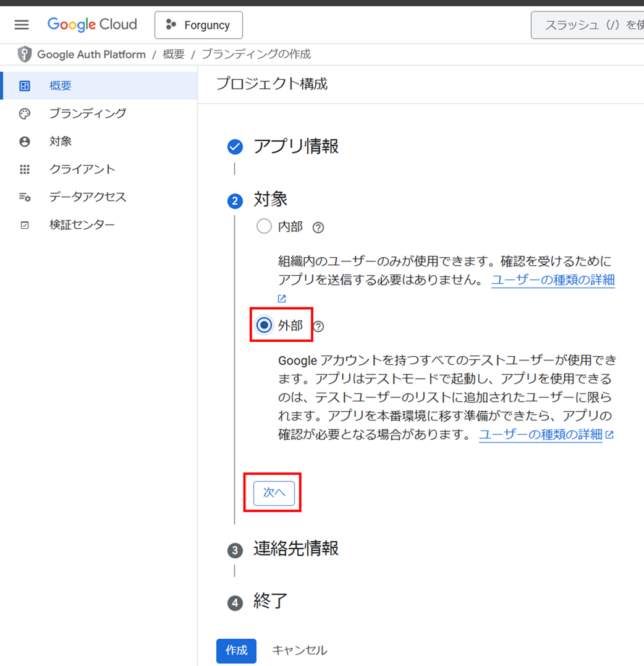This screenshot has height=666, width=644.
Task: Click the ブランディングの作成 breadcrumb text
Action: pos(256,54)
